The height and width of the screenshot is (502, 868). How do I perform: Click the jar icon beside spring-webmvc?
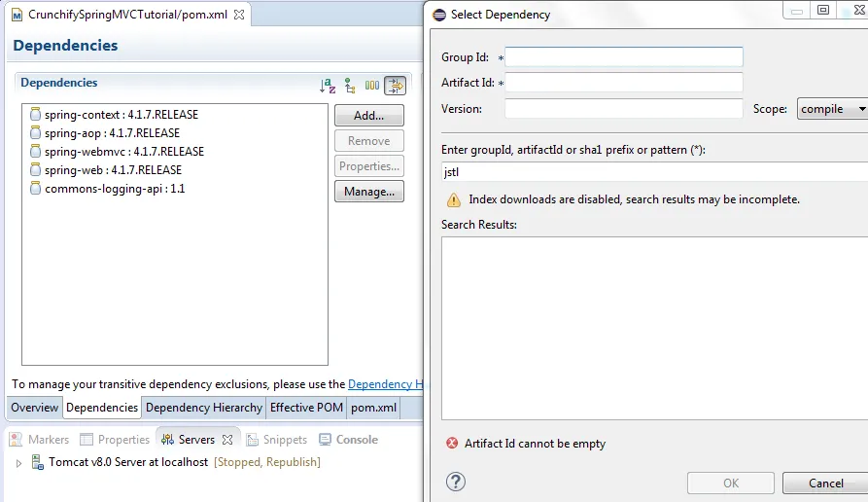tap(35, 151)
